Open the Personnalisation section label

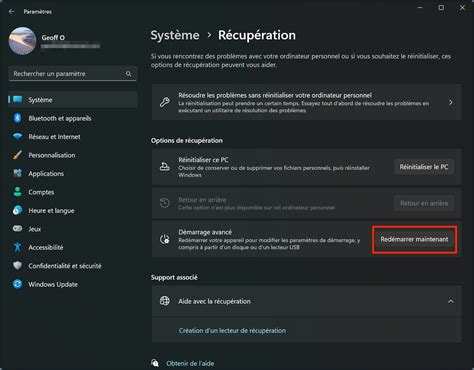coord(52,155)
